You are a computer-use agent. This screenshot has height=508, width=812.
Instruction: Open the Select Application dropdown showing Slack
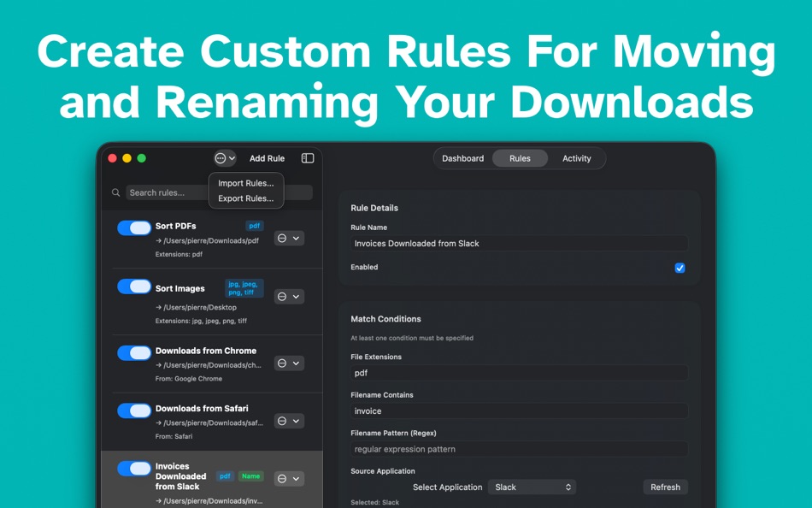532,487
